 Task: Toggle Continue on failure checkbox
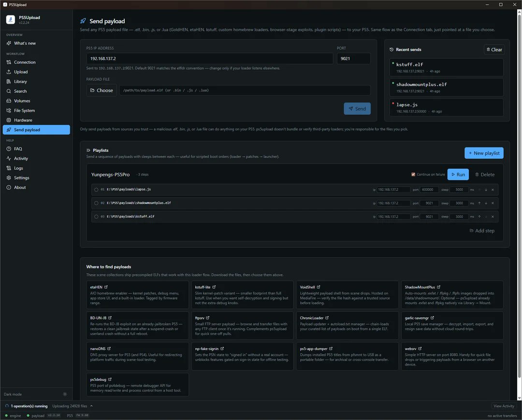(x=413, y=174)
